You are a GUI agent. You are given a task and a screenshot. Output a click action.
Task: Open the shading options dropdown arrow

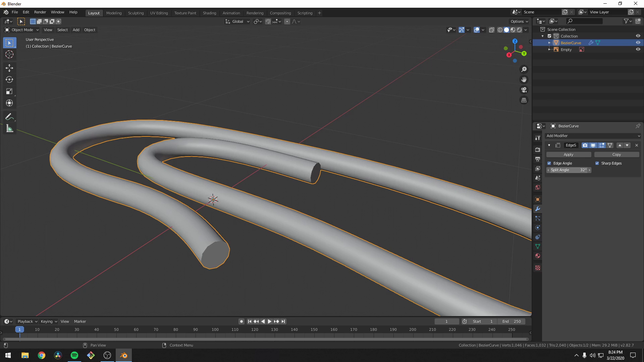click(x=526, y=30)
